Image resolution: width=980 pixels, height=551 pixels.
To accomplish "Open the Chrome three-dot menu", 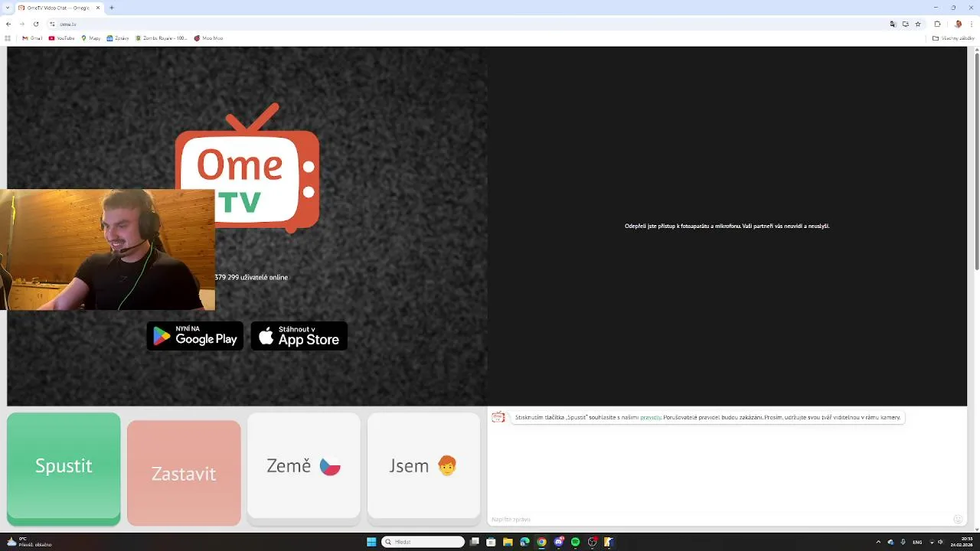I will click(972, 24).
